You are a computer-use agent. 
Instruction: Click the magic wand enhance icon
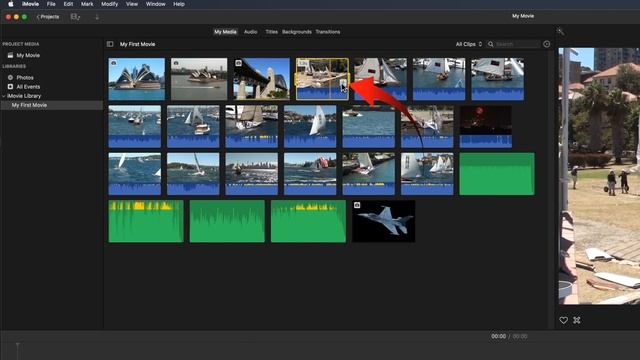click(560, 31)
